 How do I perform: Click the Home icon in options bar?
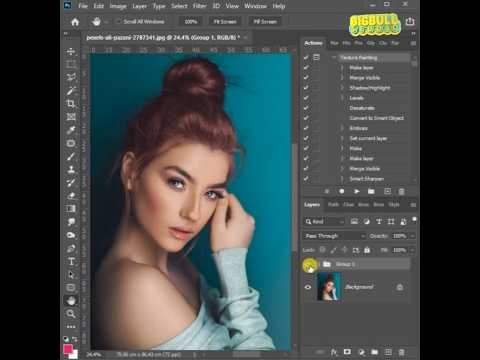point(75,22)
